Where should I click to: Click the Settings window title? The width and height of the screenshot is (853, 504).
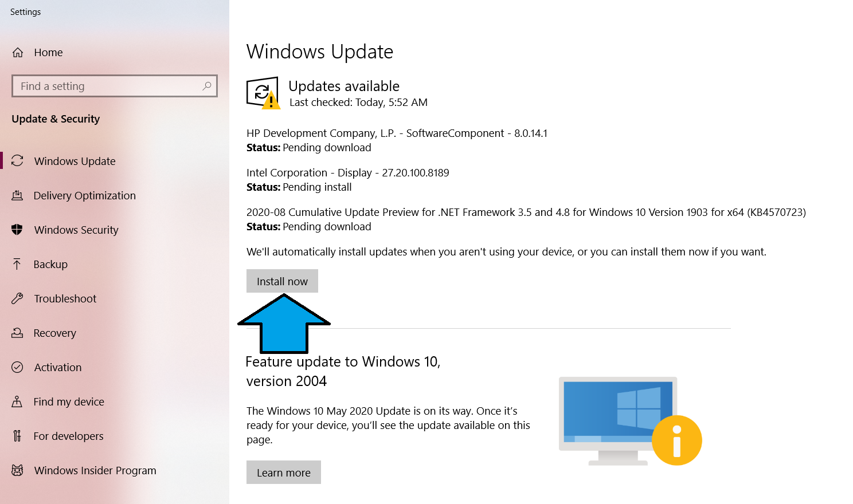(x=26, y=12)
